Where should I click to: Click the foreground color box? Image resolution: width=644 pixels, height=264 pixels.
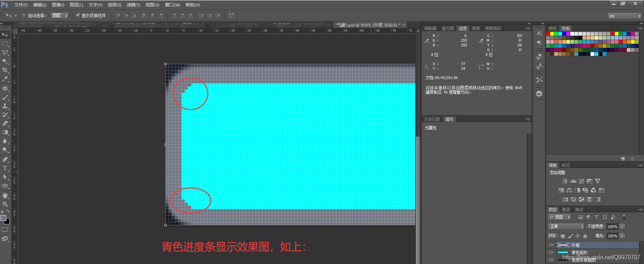point(3,218)
